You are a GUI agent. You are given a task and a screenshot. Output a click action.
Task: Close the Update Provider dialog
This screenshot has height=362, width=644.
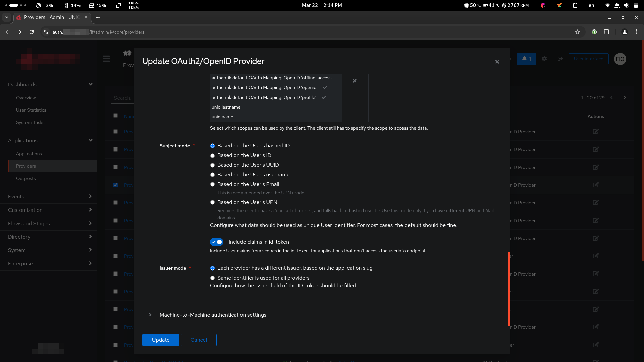[497, 62]
